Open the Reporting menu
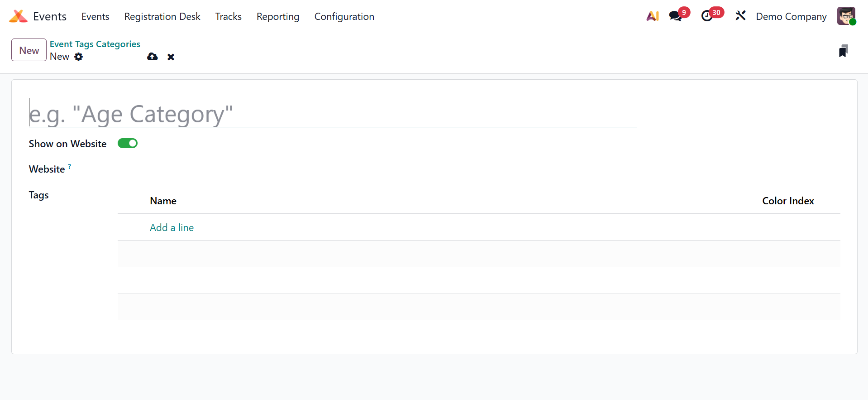868x400 pixels. pos(278,16)
